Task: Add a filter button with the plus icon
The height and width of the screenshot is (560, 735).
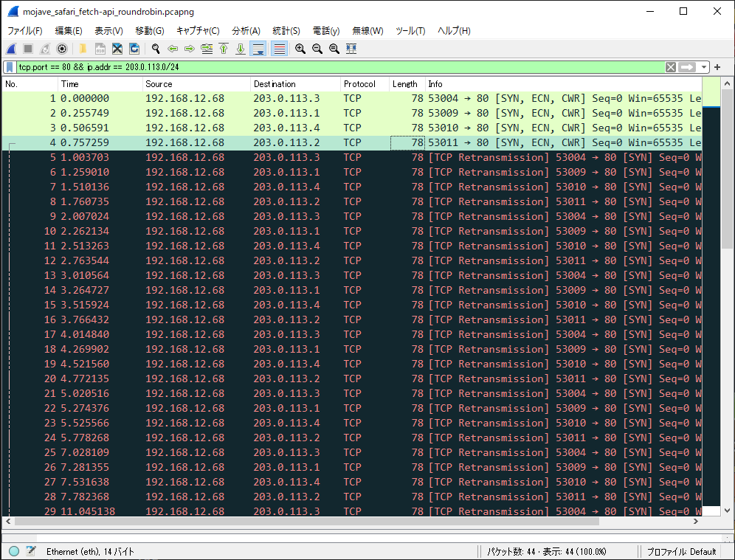Action: 717,67
